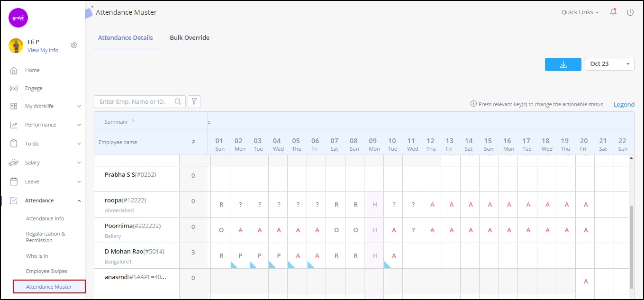Image resolution: width=644 pixels, height=300 pixels.
Task: Click the Home menu label
Action: click(32, 70)
